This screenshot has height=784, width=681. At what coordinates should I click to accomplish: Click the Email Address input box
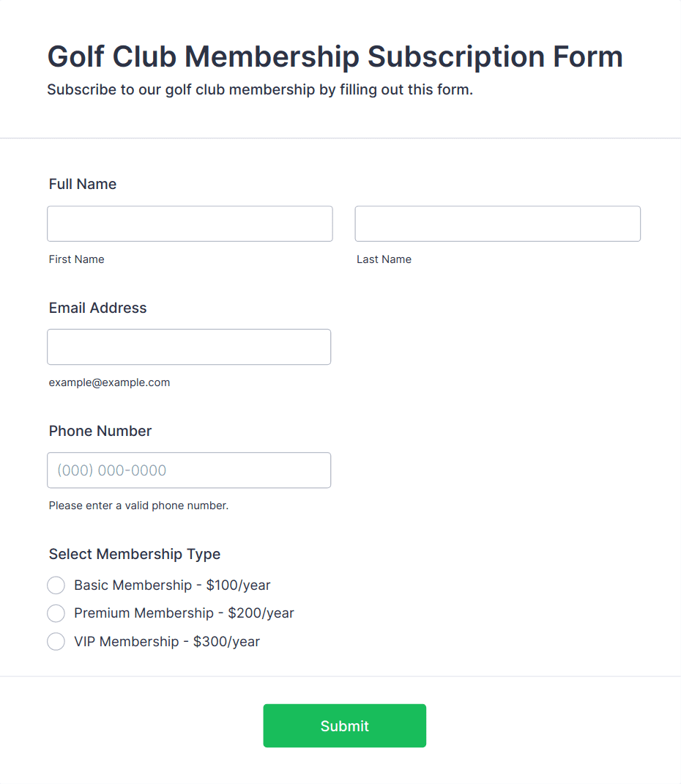189,347
